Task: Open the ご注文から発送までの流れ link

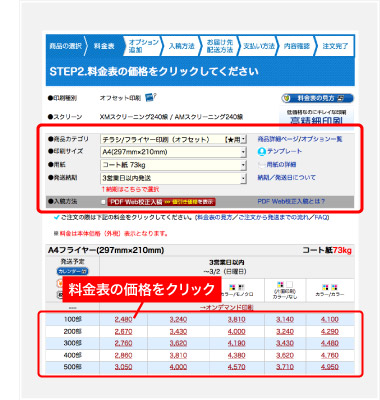Action: pos(274,217)
